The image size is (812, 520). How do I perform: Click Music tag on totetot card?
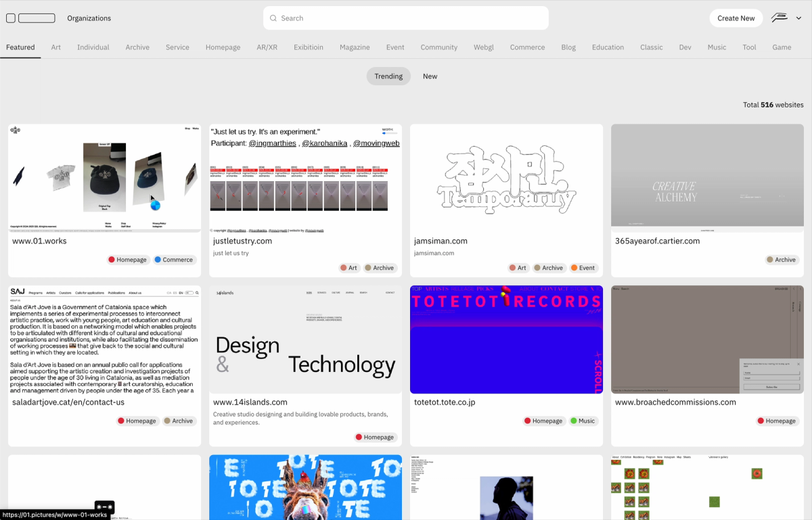[x=583, y=421]
